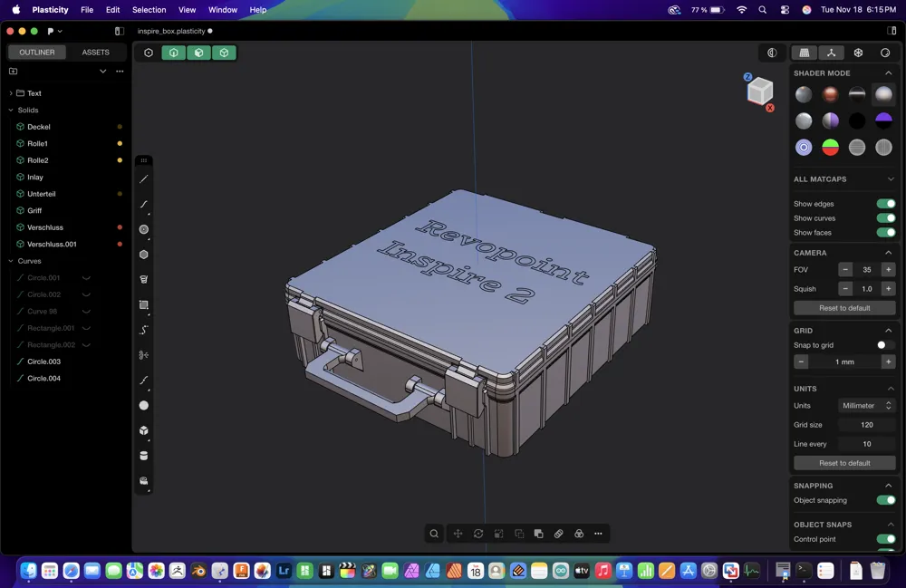906x588 pixels.
Task: Select the Polygon hexagon tool
Action: [x=144, y=255]
